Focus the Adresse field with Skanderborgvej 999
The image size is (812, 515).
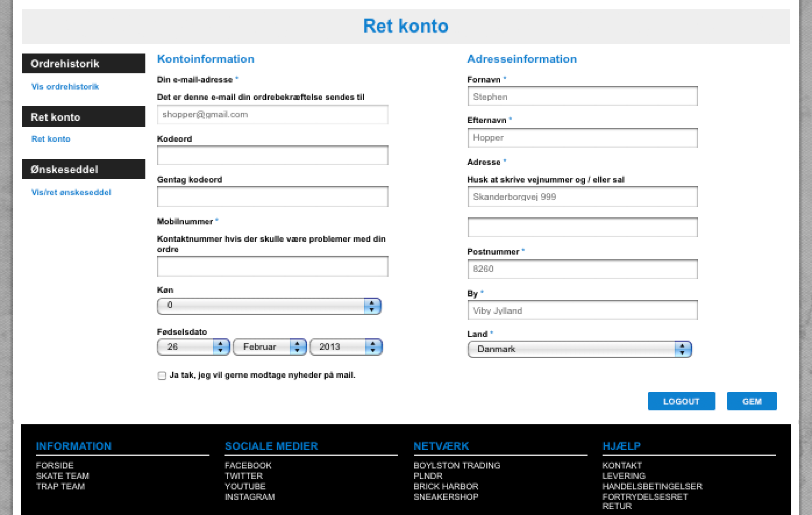pos(582,197)
